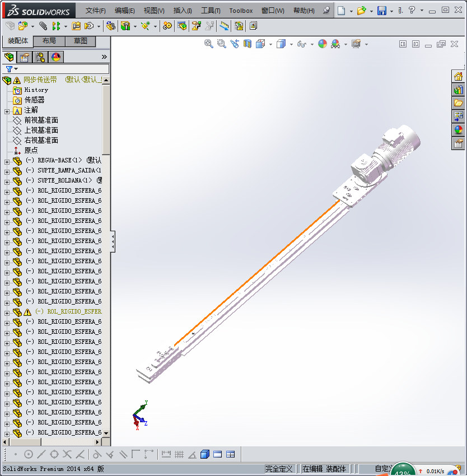The height and width of the screenshot is (476, 467).
Task: Open the Design Library task pane icon
Action: pos(458,90)
